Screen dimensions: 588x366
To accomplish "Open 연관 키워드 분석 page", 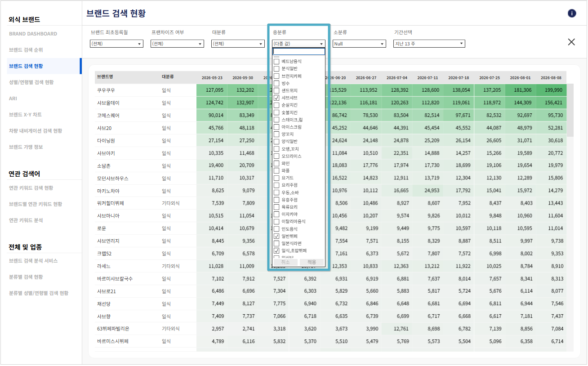I will pyautogui.click(x=26, y=220).
